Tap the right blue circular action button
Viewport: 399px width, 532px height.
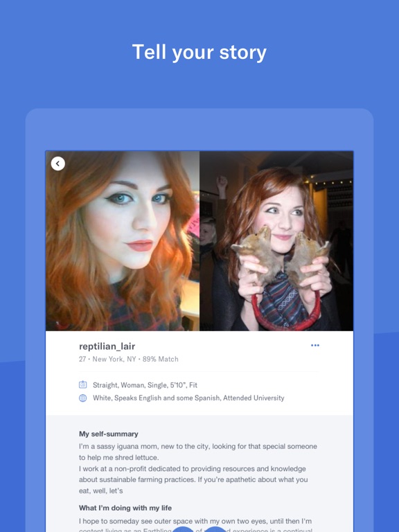215,529
